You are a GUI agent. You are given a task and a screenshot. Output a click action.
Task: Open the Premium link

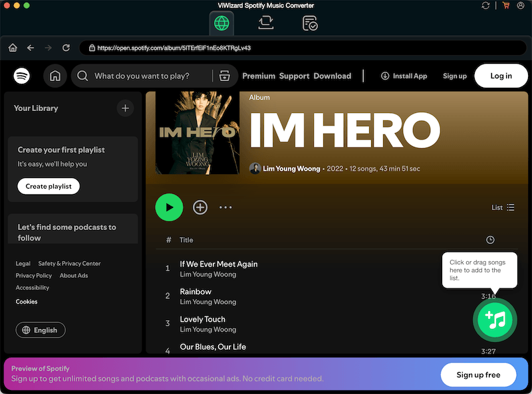point(259,76)
